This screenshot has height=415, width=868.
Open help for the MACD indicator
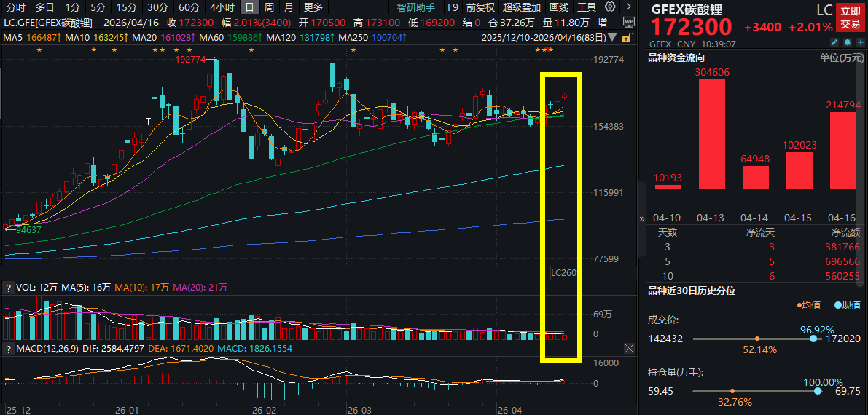click(x=8, y=349)
